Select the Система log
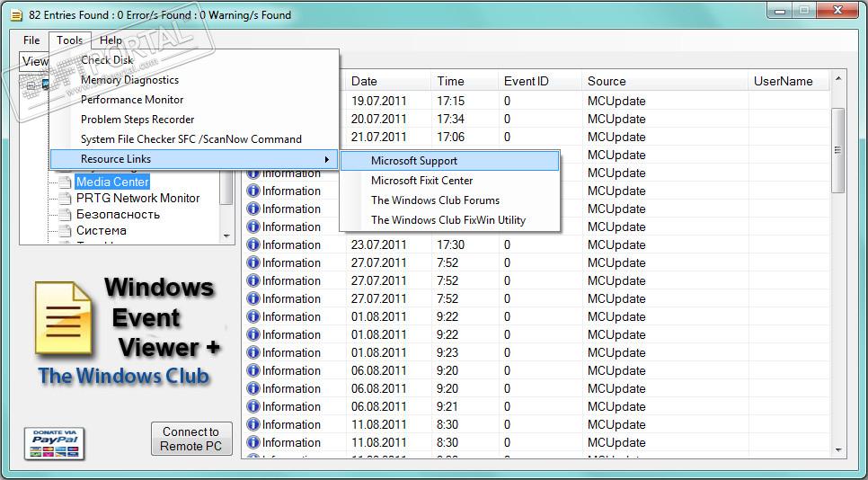868x480 pixels. [102, 230]
